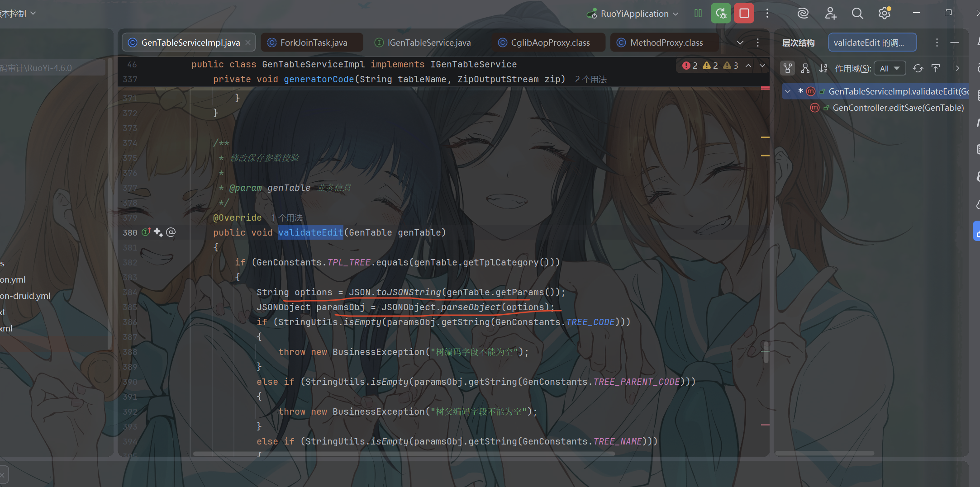The height and width of the screenshot is (487, 980).
Task: Hide the hierarchy tool window
Action: 955,43
